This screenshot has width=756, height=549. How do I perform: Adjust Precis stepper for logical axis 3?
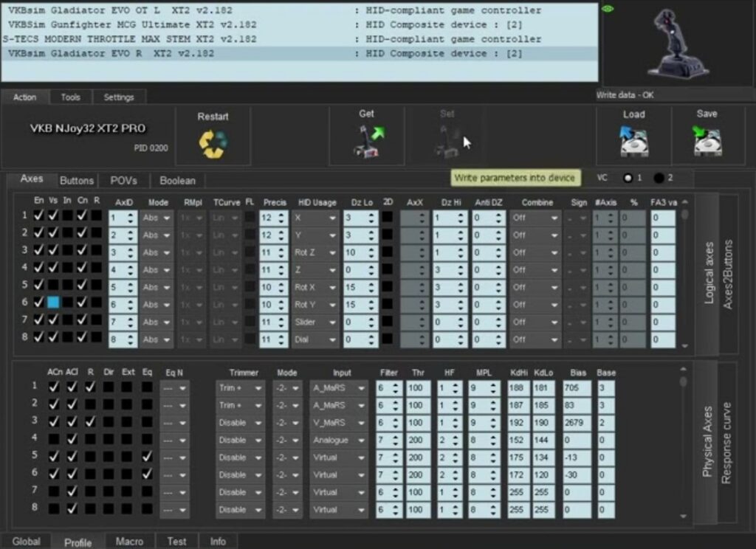(281, 252)
